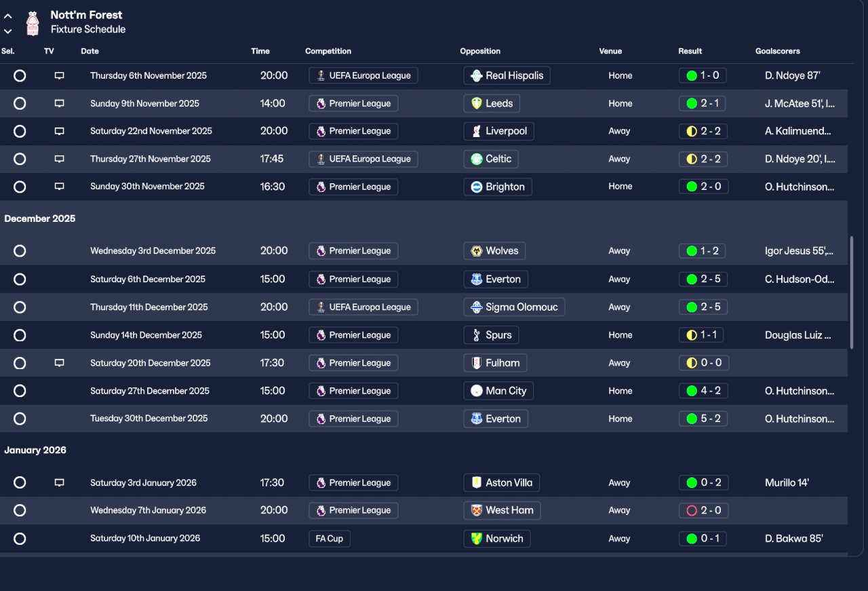868x591 pixels.
Task: Click the Celtic club badge
Action: (x=477, y=159)
